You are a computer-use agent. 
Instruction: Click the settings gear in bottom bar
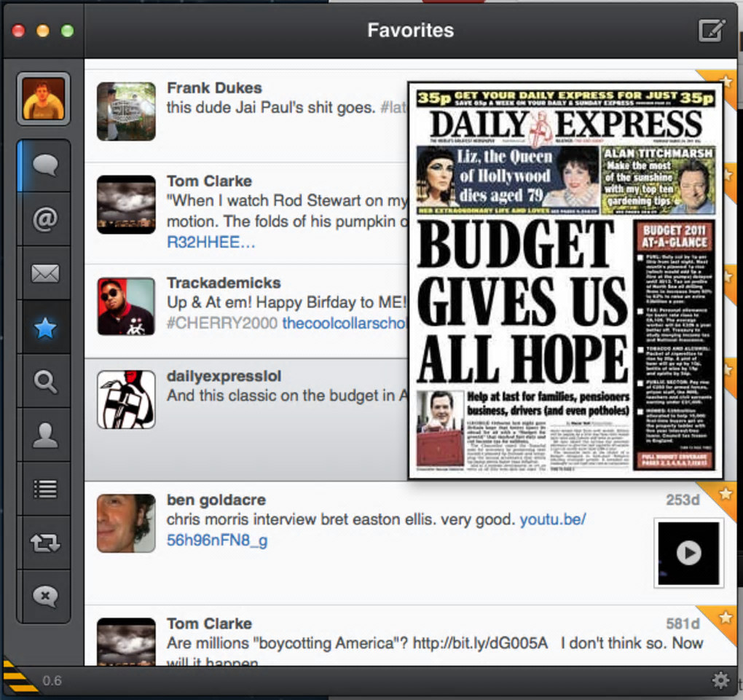tap(720, 680)
